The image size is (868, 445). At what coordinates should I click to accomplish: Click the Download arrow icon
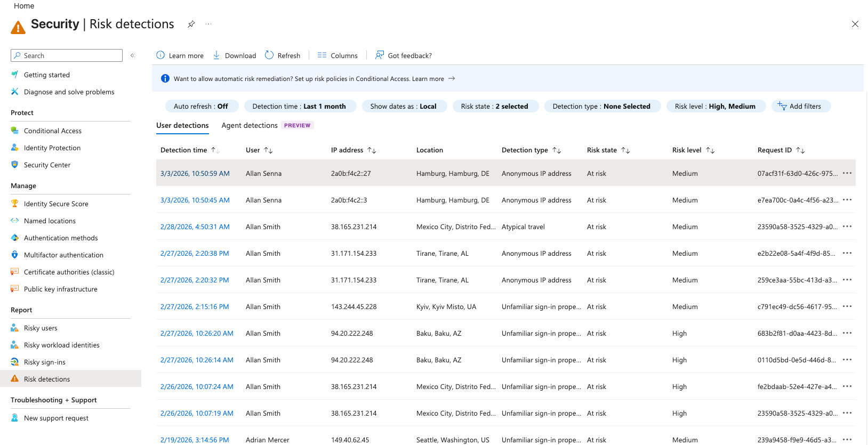(216, 55)
